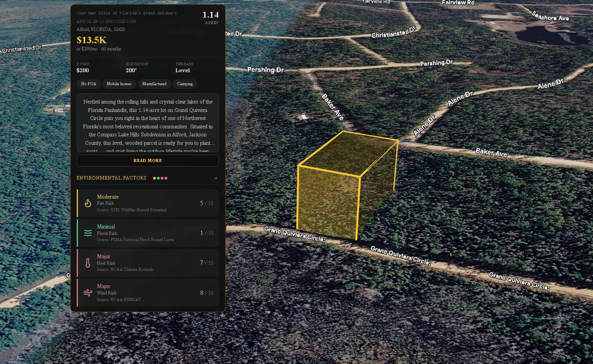The height and width of the screenshot is (364, 593).
Task: Click the Heat Risk thermometer icon
Action: tap(88, 263)
